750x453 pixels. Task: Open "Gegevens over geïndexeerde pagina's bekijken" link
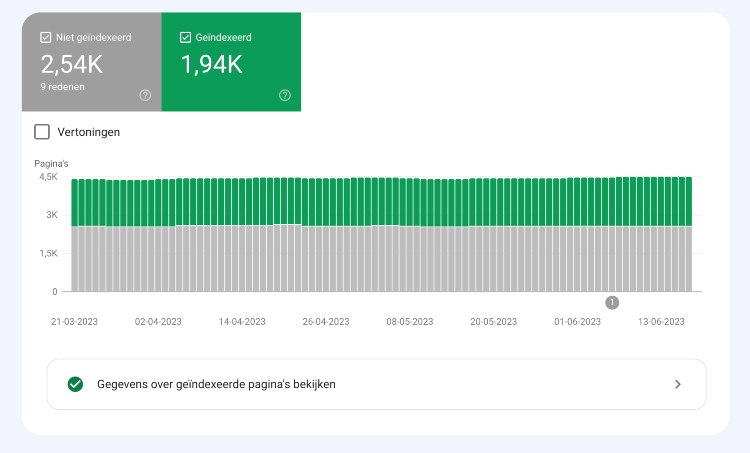point(216,384)
